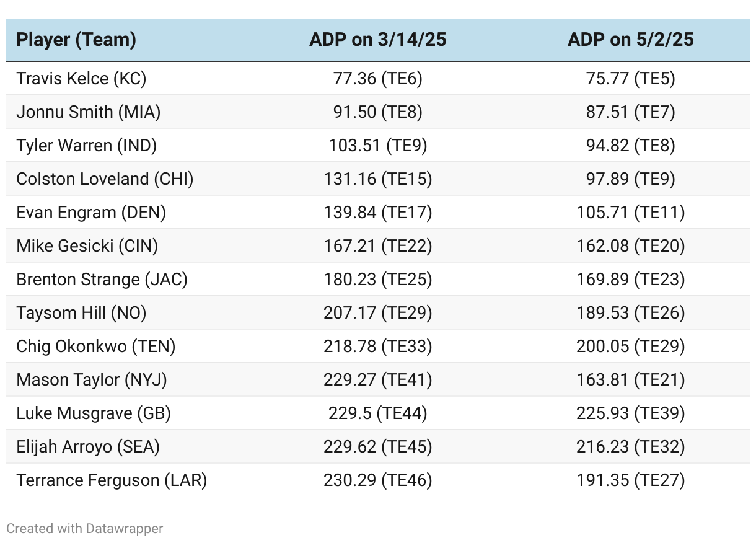
Task: Click the Evan Engram (DEN) player name
Action: [91, 213]
